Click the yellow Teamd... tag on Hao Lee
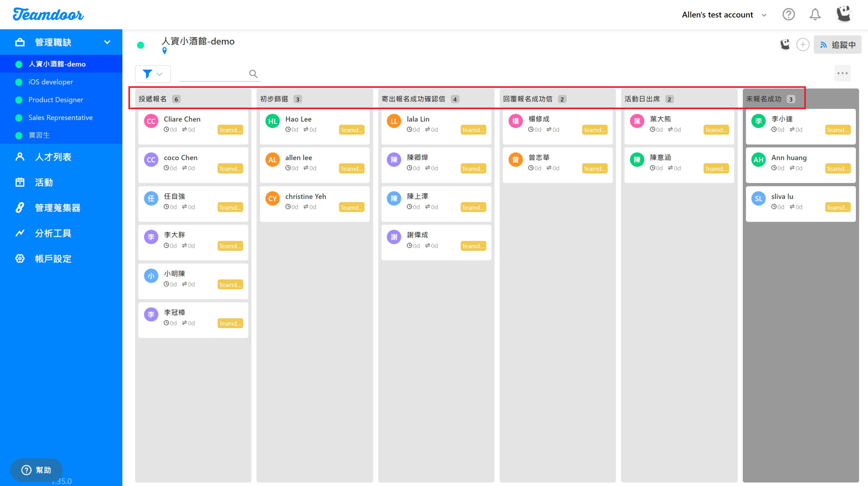This screenshot has width=868, height=486. click(351, 130)
